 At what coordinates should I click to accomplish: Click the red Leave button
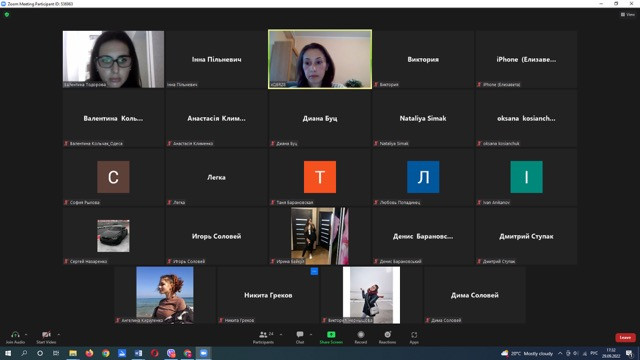625,338
